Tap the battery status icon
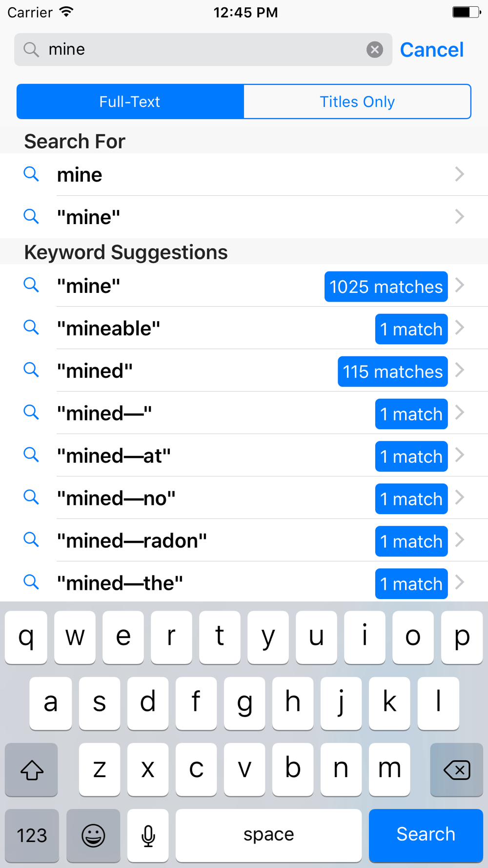This screenshot has height=868, width=488. tap(467, 12)
